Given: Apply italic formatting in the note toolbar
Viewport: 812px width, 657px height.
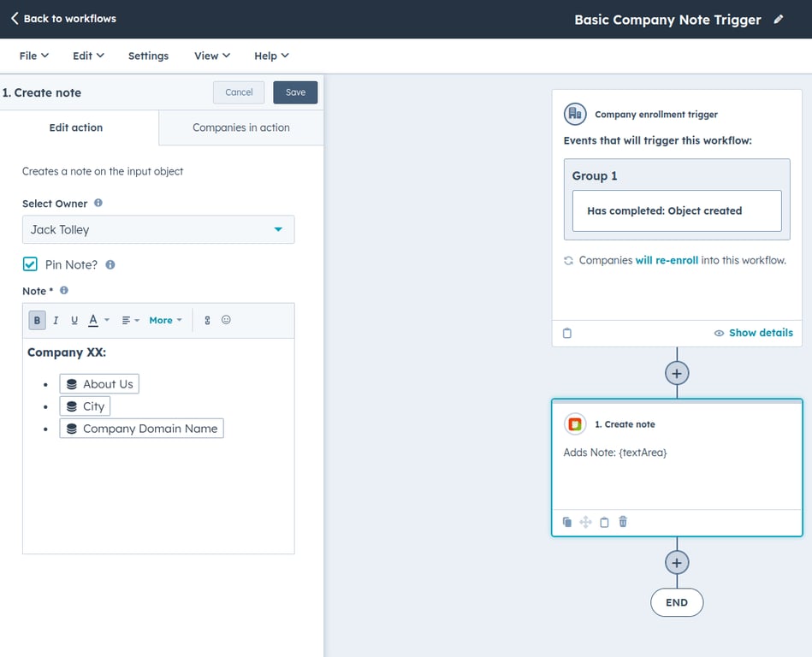Looking at the screenshot, I should click(55, 319).
